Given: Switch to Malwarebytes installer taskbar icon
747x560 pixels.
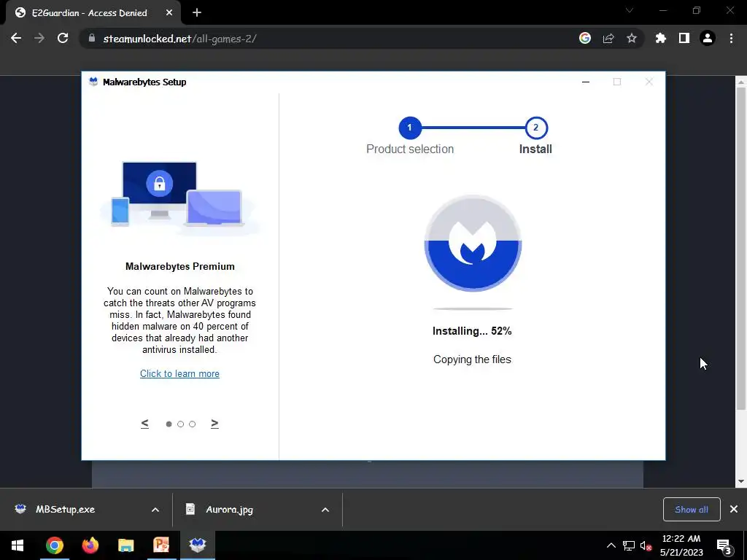Looking at the screenshot, I should coord(197,545).
